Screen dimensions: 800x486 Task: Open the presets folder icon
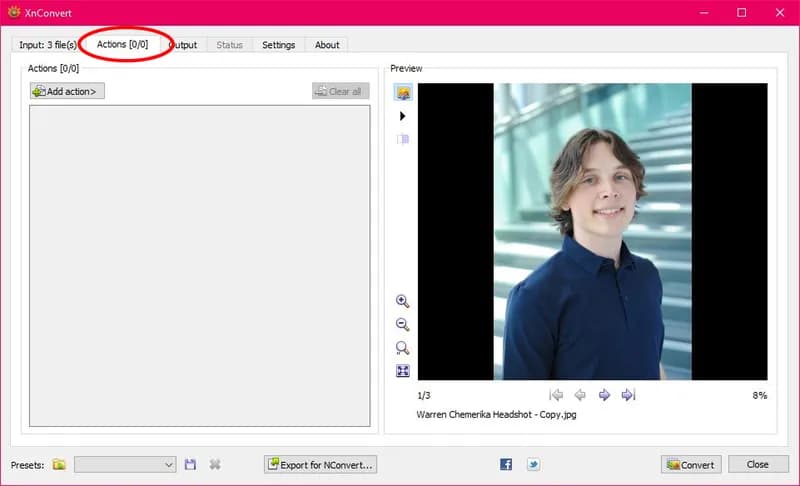click(59, 465)
